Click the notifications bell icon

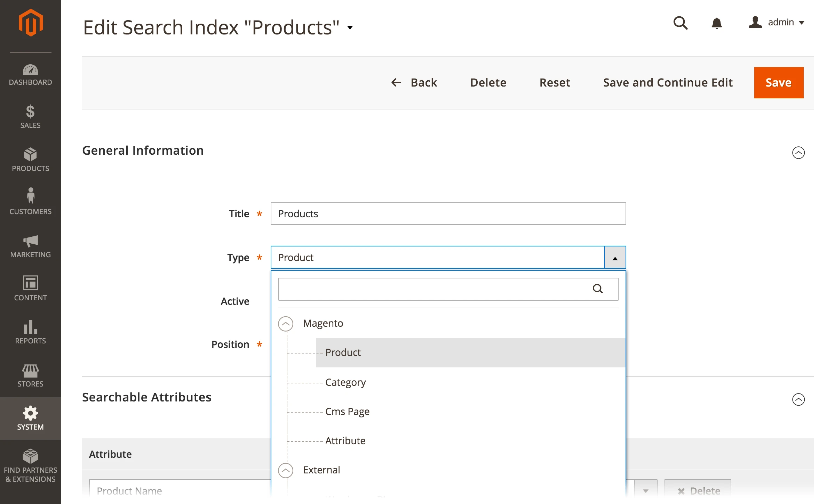pos(716,23)
